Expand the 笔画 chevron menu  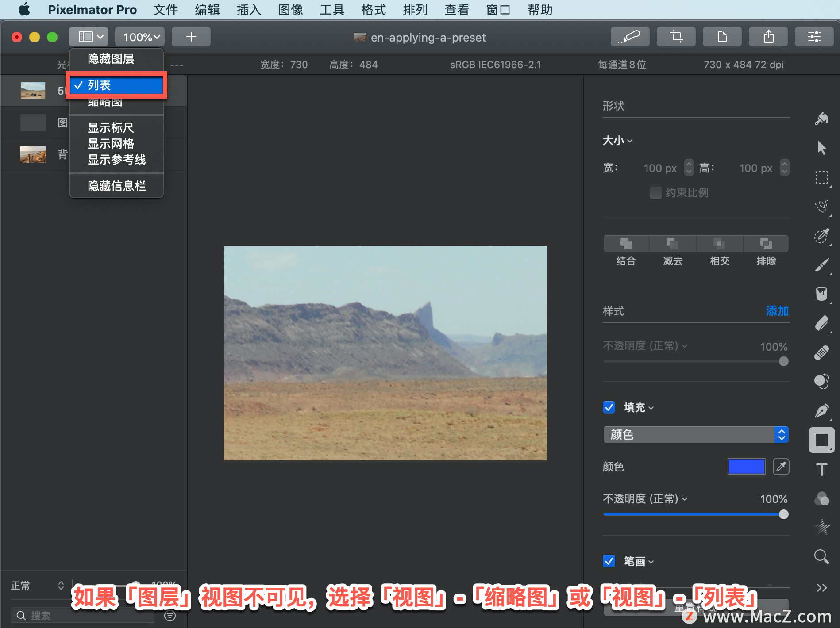tap(651, 562)
